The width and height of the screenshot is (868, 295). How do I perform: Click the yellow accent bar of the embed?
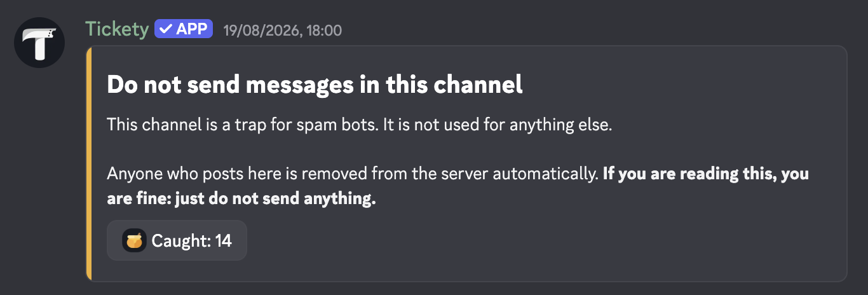[x=89, y=163]
